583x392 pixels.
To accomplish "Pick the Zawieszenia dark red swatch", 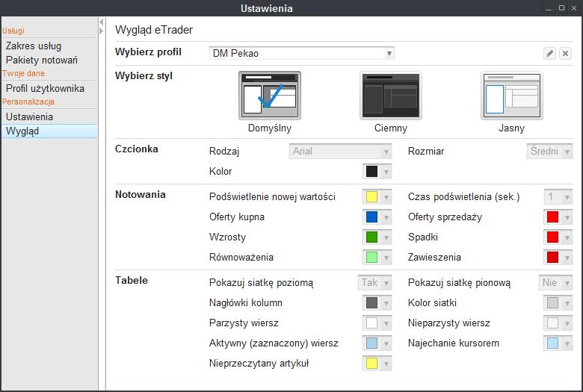I will tap(552, 257).
